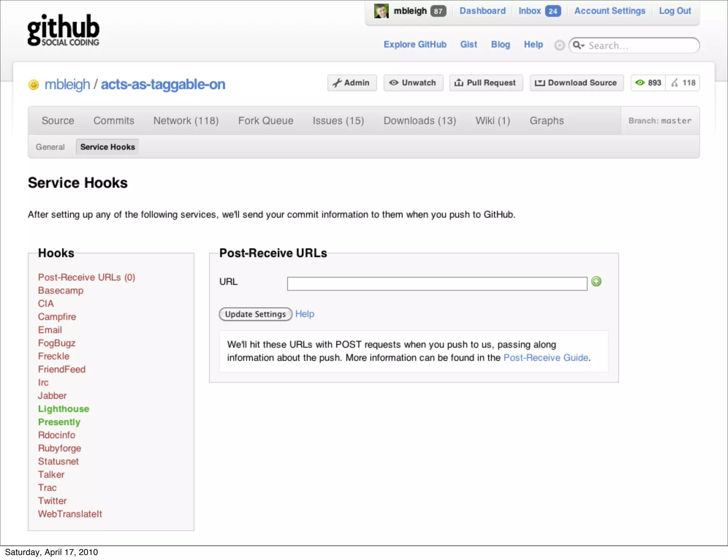Click the GitHub Social Coding logo
The height and width of the screenshot is (560, 728).
point(63,30)
